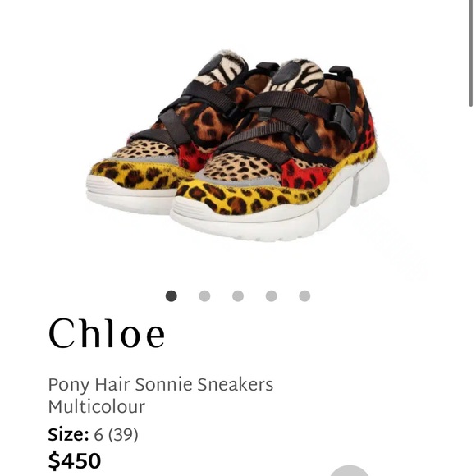
Task: Open the Chloe Sonnie sneakers product photo
Action: [238, 145]
